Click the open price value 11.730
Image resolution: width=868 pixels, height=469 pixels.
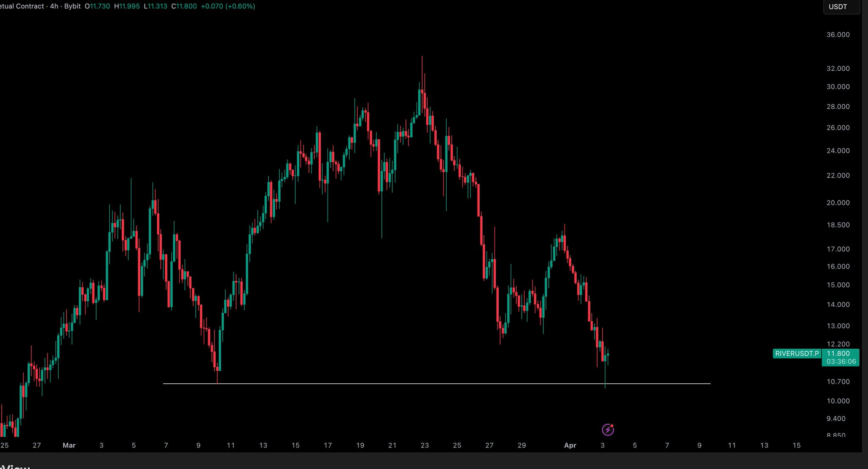tap(100, 6)
